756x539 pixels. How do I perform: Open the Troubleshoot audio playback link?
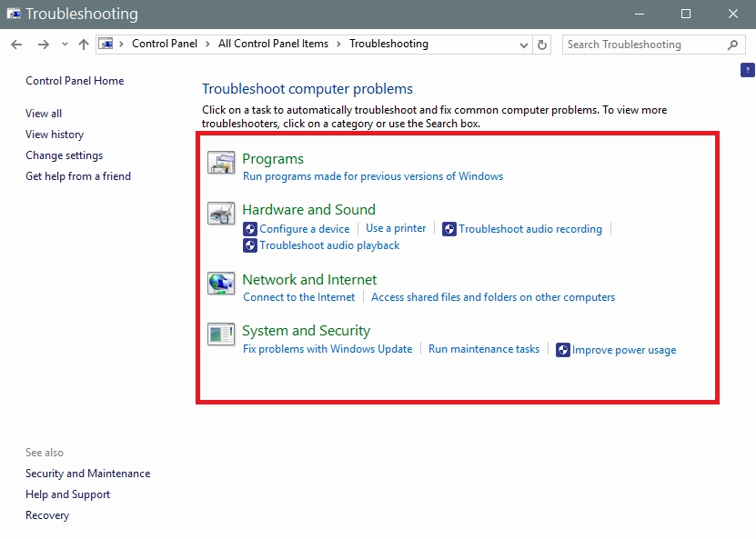pyautogui.click(x=329, y=245)
